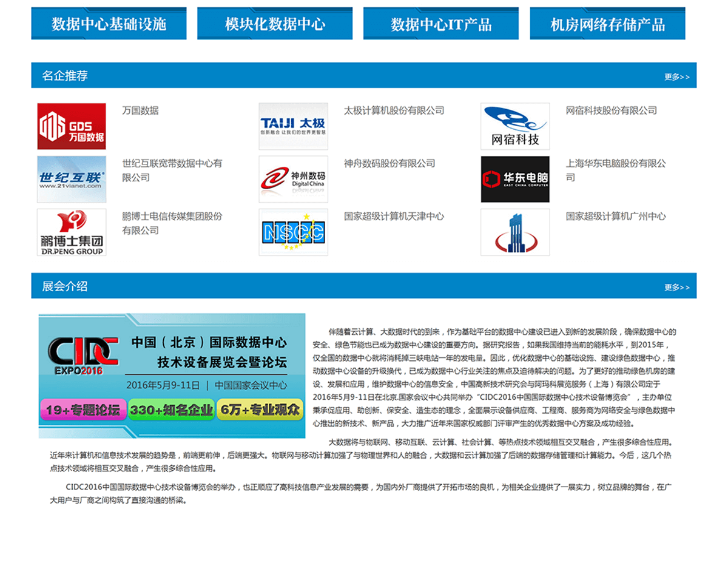This screenshot has width=728, height=563.
Task: Open the 数据中心基础设施 category banner
Action: 109,24
